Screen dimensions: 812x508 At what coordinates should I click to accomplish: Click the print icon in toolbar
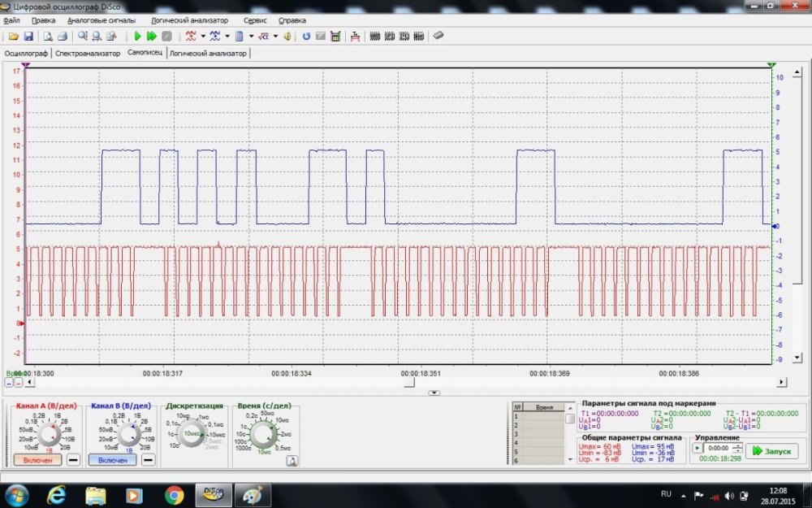[62, 37]
